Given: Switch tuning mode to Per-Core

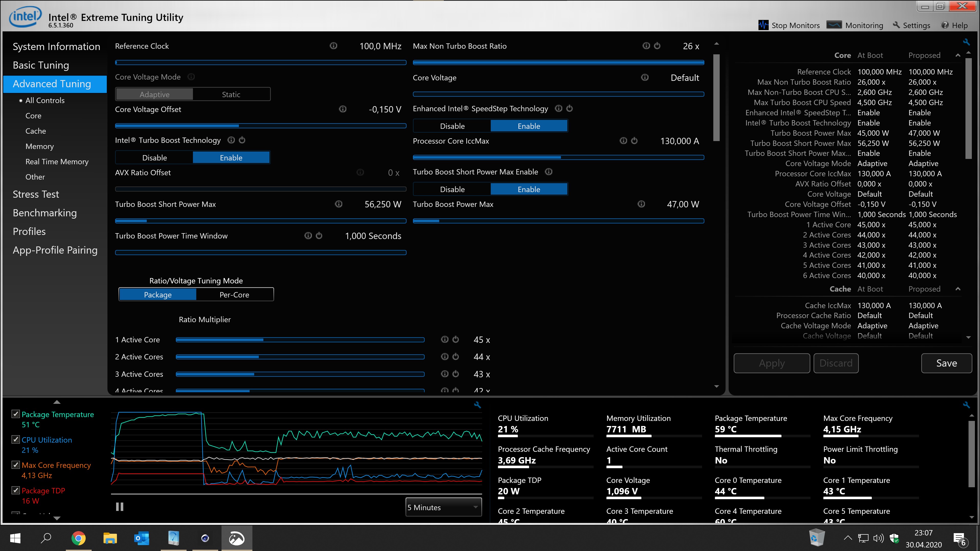Looking at the screenshot, I should (234, 294).
